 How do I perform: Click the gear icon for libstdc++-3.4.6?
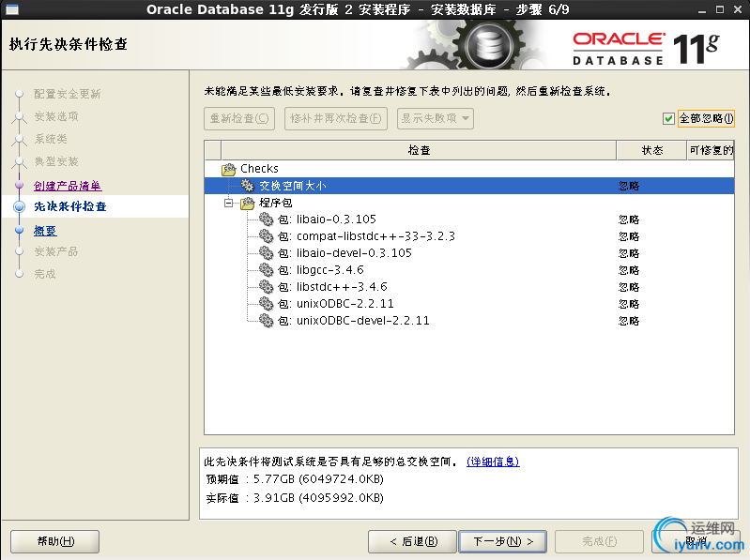point(266,287)
